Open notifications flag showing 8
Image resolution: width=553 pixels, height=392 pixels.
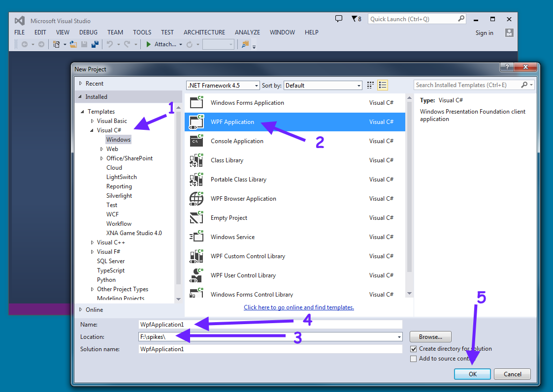tap(356, 19)
